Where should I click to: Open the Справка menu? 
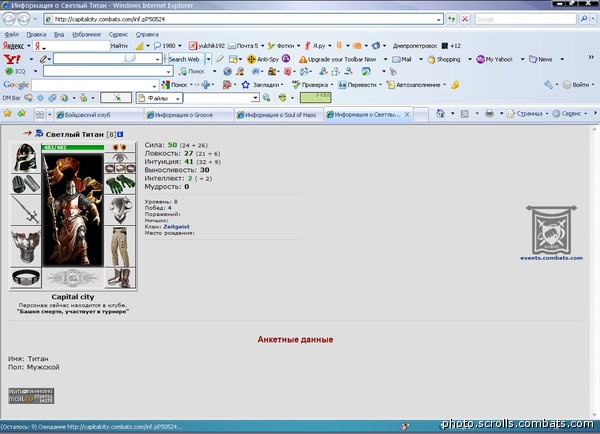(147, 34)
